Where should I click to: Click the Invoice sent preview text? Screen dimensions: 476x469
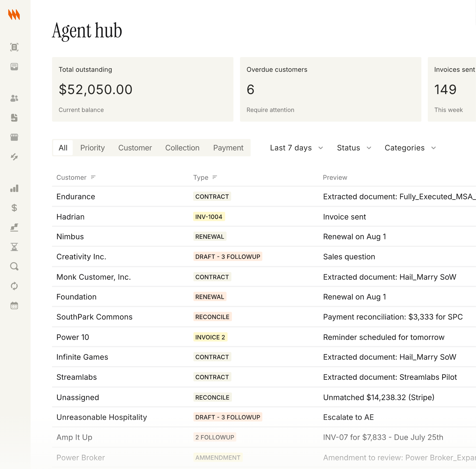(x=344, y=217)
